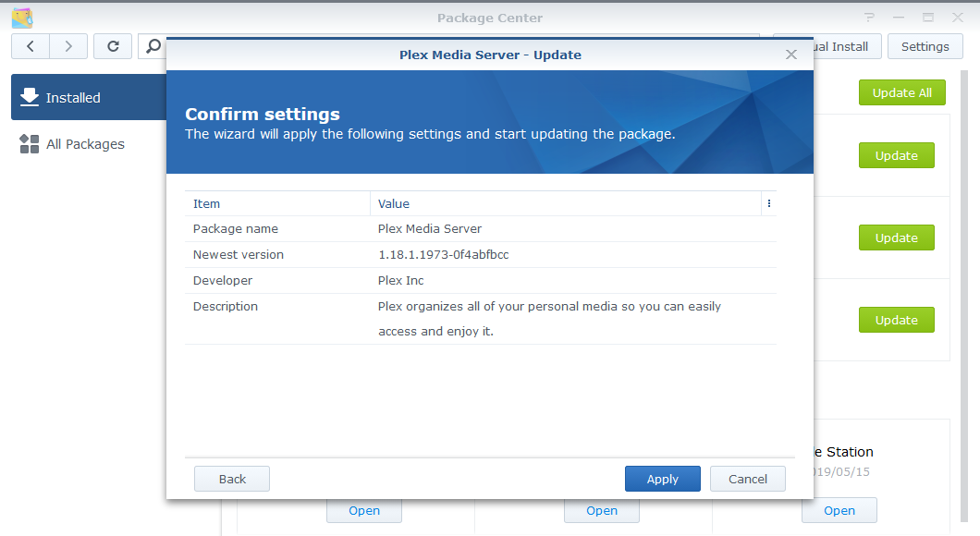Click the Package Center app icon
The image size is (980, 536).
click(22, 18)
